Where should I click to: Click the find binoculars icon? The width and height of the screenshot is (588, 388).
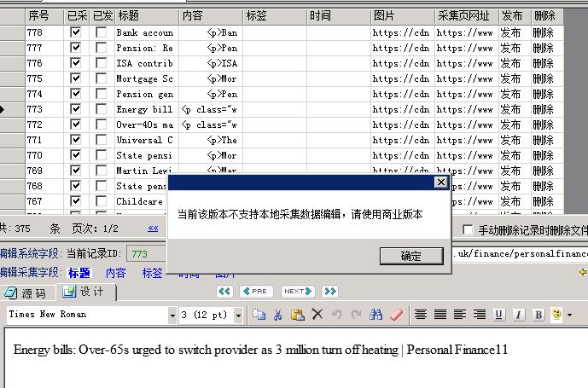pyautogui.click(x=376, y=315)
